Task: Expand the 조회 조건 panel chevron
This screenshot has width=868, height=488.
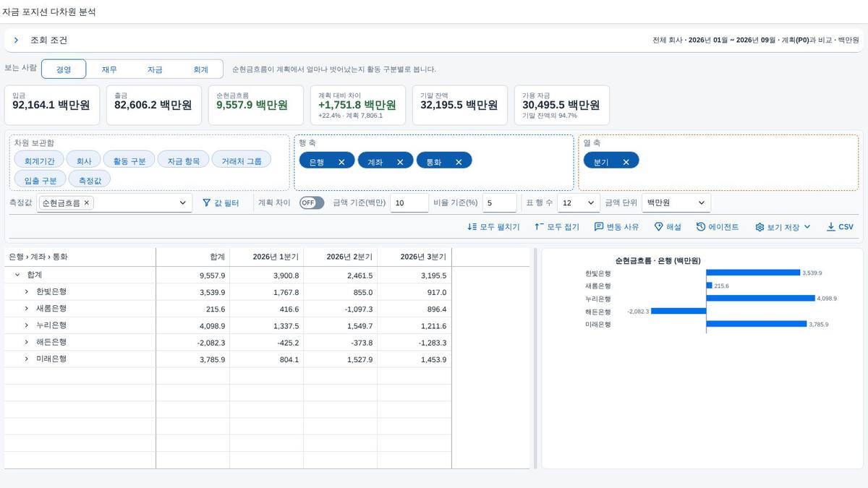Action: point(16,40)
